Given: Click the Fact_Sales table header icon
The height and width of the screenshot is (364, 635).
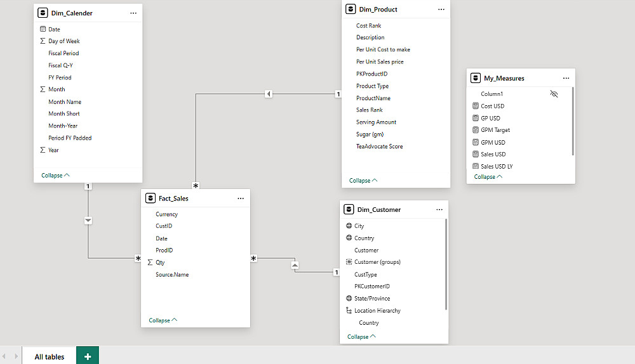Looking at the screenshot, I should pyautogui.click(x=150, y=198).
